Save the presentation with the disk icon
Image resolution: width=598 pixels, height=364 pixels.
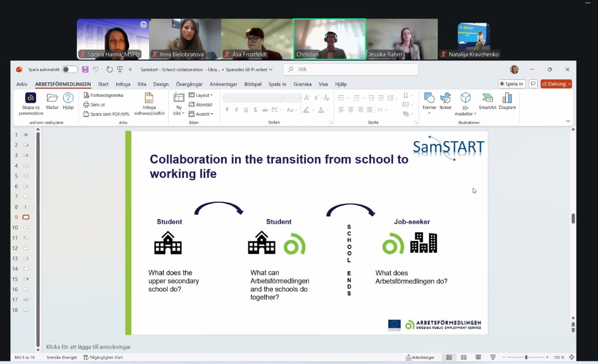[85, 70]
